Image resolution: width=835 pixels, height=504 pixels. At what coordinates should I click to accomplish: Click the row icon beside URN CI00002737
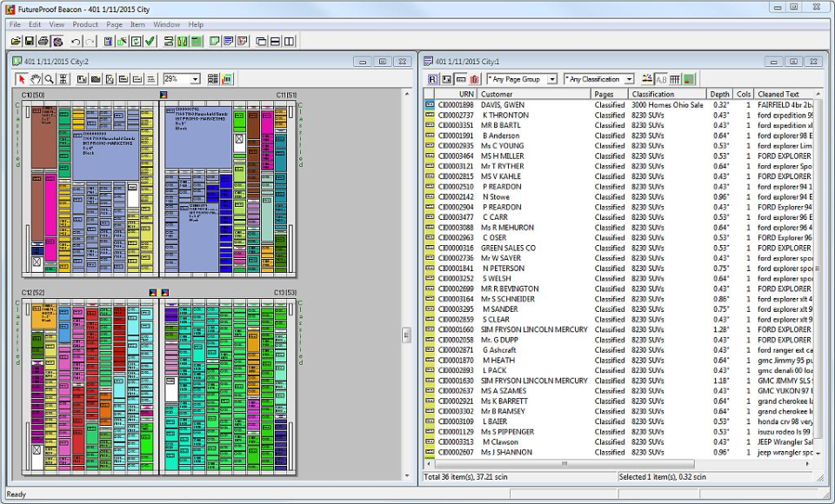pos(430,115)
